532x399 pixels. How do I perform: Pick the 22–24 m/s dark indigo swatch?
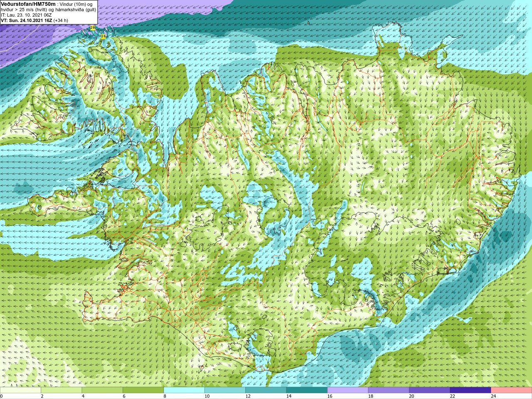470,390
